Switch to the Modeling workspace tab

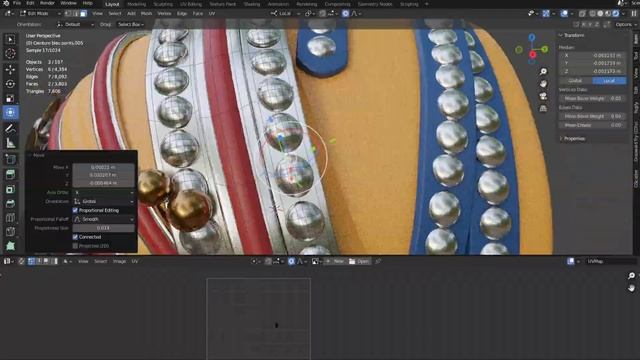[136, 4]
